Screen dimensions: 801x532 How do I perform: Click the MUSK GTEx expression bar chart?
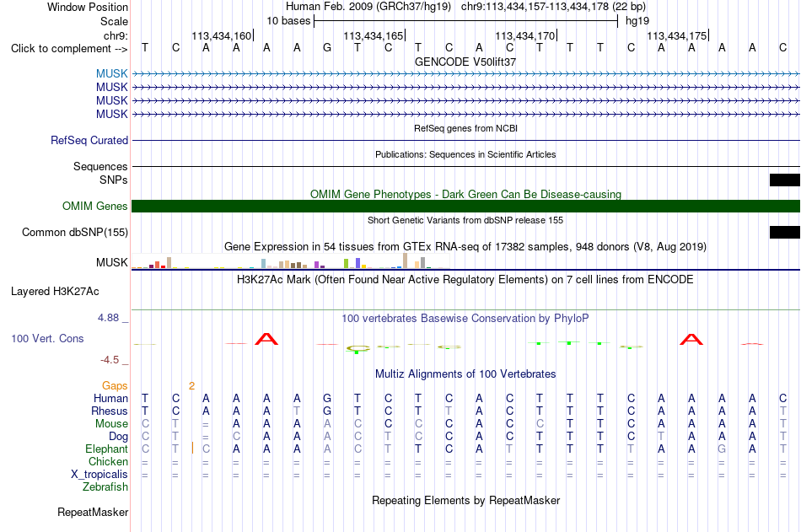pos(290,262)
